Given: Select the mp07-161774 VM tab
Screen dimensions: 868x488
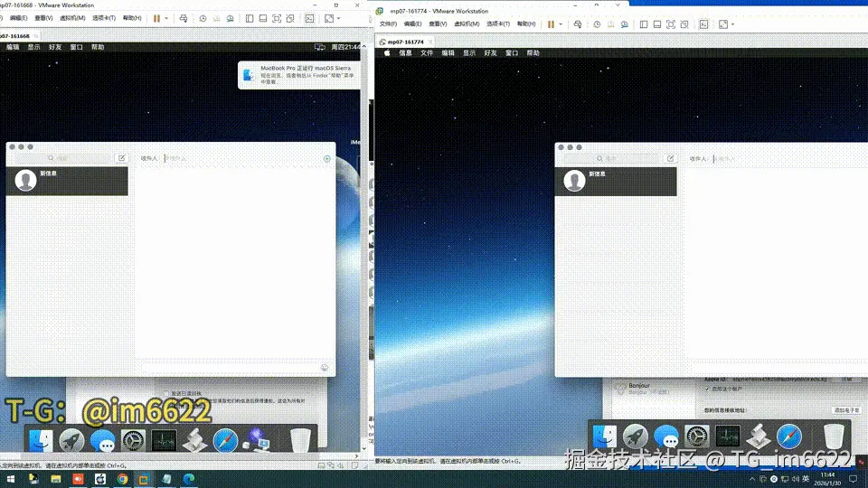Looking at the screenshot, I should click(x=405, y=42).
